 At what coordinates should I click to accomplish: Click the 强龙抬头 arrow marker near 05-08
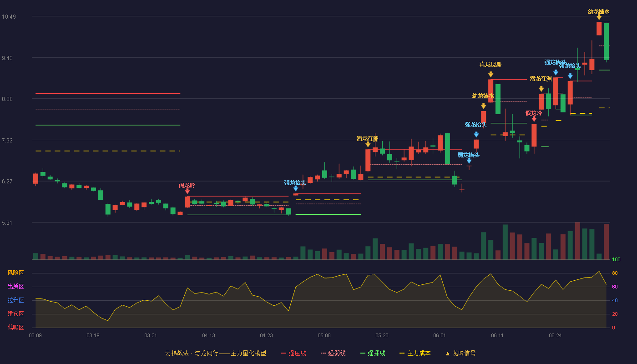(296, 188)
